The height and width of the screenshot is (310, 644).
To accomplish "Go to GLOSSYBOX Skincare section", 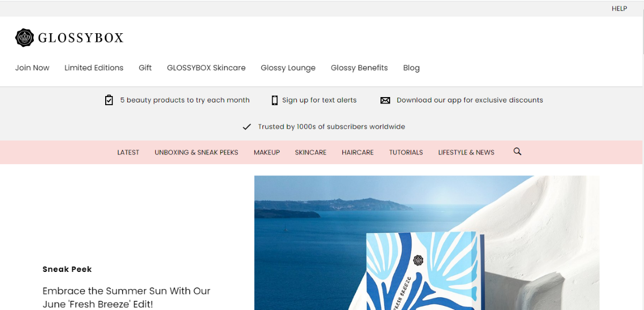I will [206, 68].
